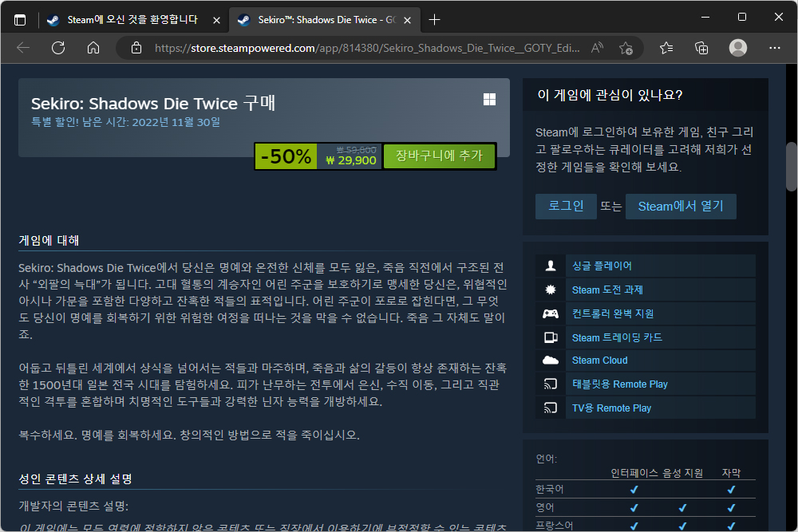Open the Settings and more menu

tap(775, 48)
